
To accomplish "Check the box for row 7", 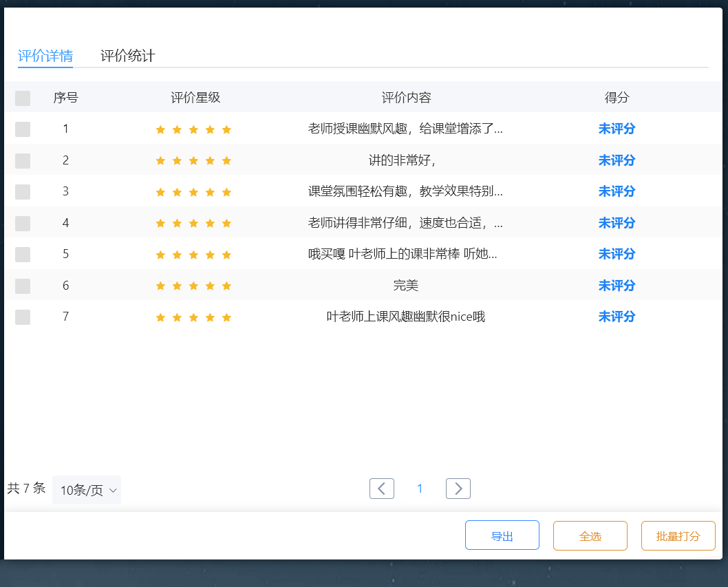I will click(23, 317).
